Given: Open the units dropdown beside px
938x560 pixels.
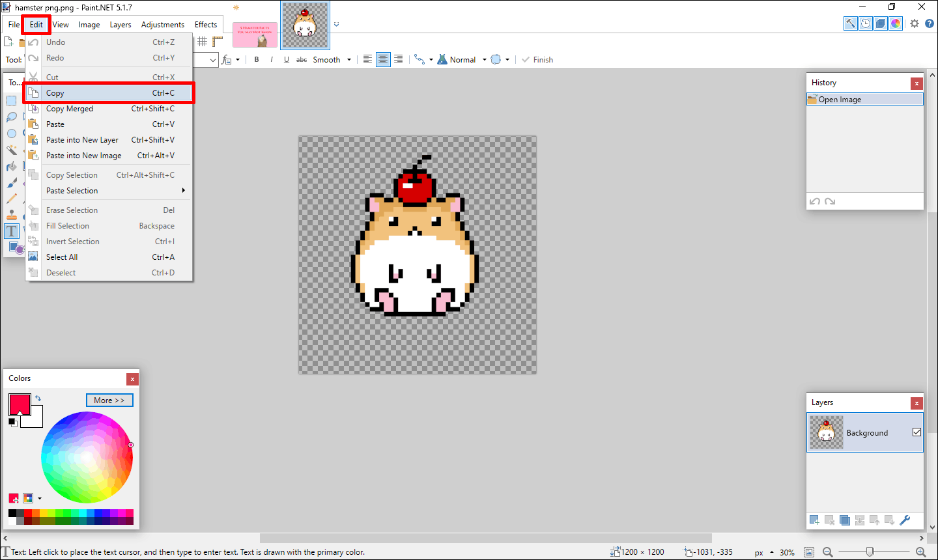Looking at the screenshot, I should [772, 553].
